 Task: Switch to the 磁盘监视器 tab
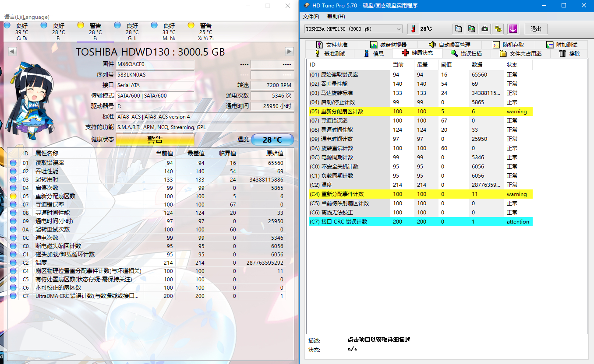(388, 45)
